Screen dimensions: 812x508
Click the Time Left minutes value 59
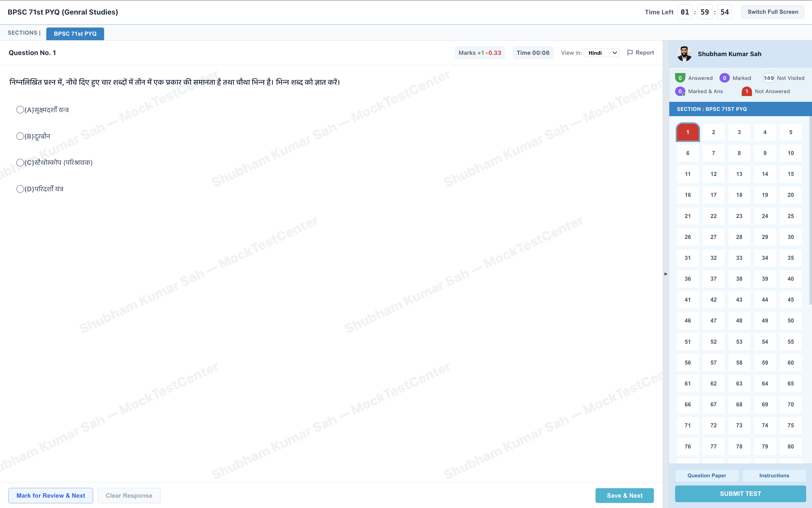coord(705,12)
